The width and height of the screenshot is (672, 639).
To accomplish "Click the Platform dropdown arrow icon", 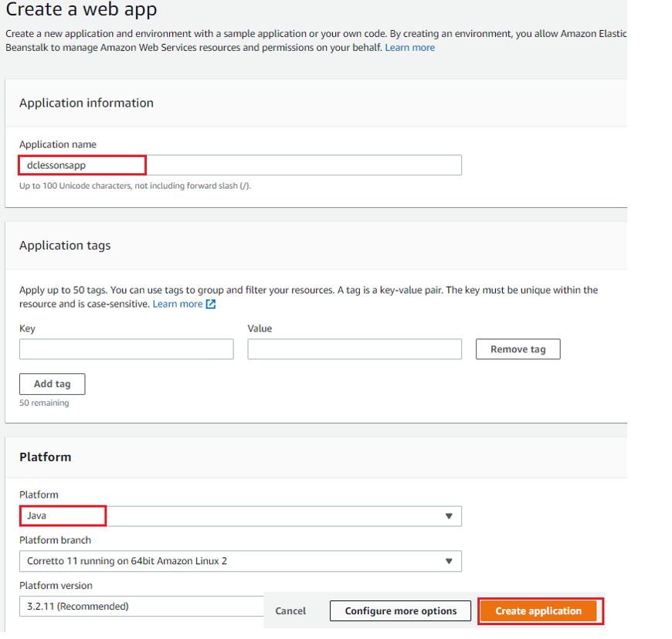I will pyautogui.click(x=449, y=516).
